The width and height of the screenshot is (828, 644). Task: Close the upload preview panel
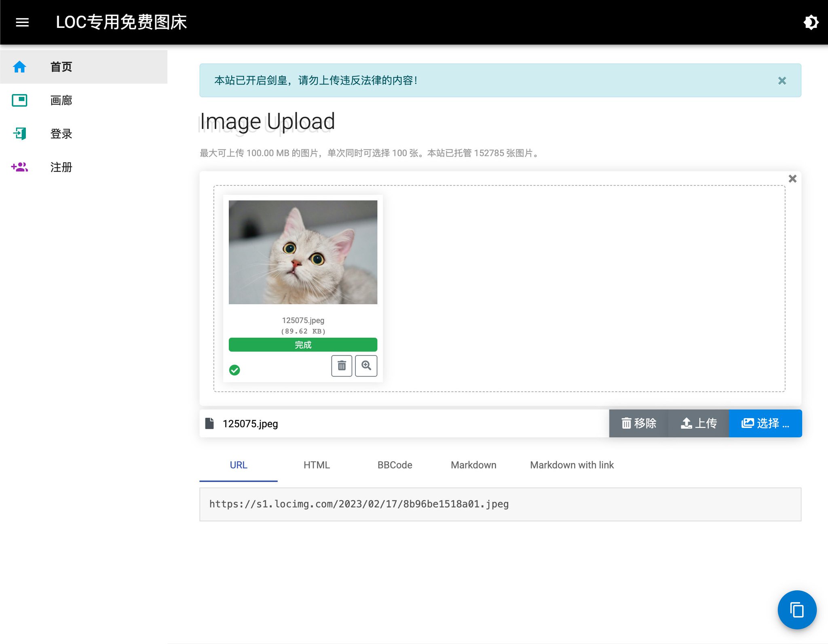coord(792,179)
